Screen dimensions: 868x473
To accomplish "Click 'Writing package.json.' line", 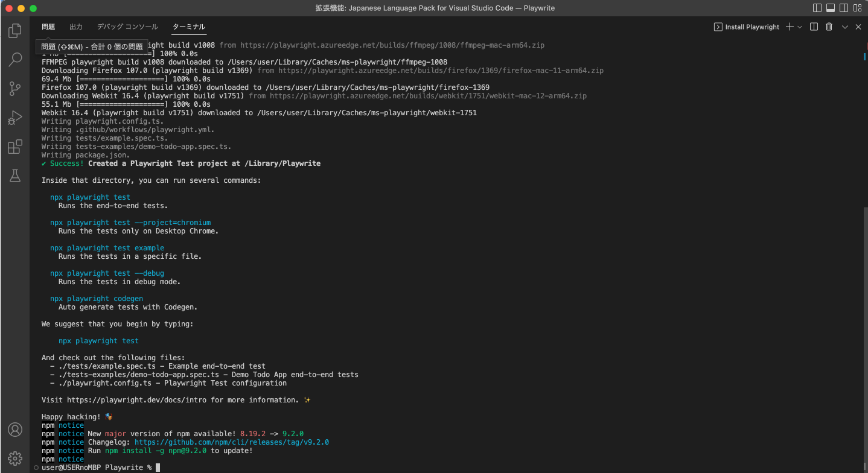I will (x=86, y=155).
